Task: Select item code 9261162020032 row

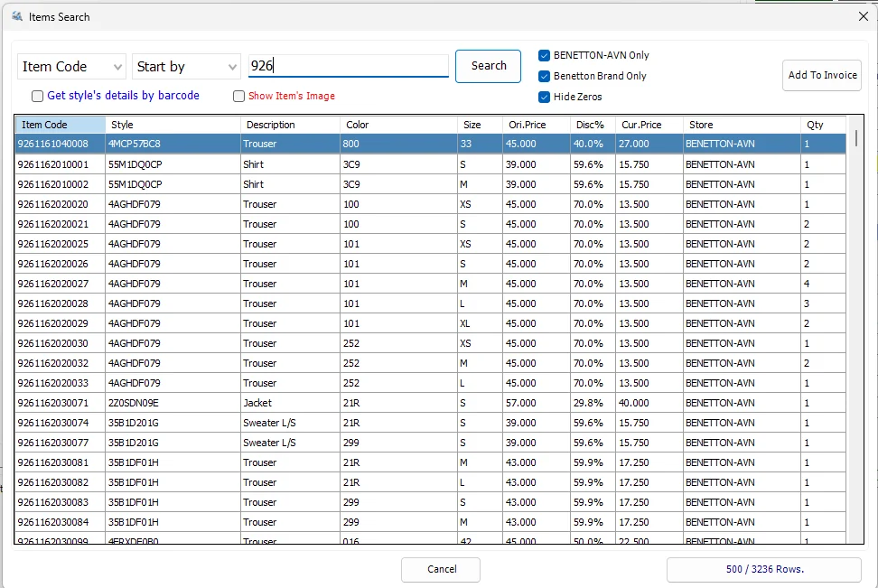Action: pyautogui.click(x=430, y=363)
